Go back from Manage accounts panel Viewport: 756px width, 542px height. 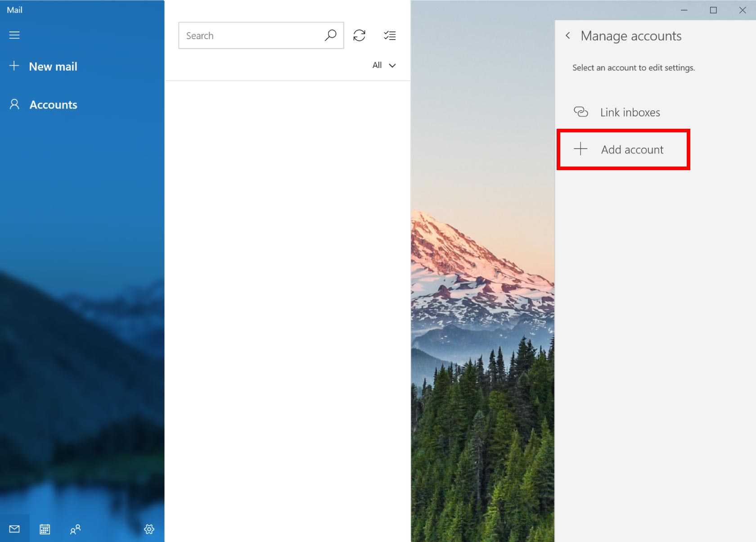tap(568, 36)
